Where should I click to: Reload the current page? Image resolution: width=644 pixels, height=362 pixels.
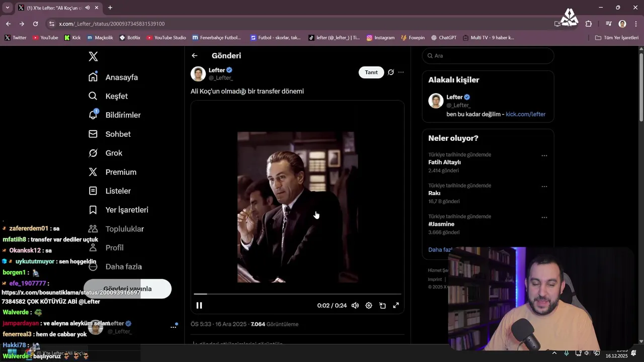[35, 24]
